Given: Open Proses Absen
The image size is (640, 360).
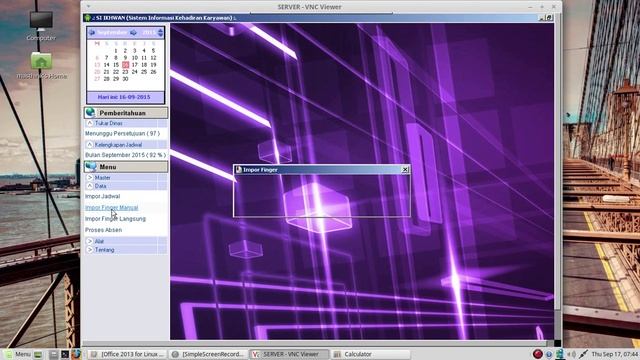Looking at the screenshot, I should click(103, 230).
